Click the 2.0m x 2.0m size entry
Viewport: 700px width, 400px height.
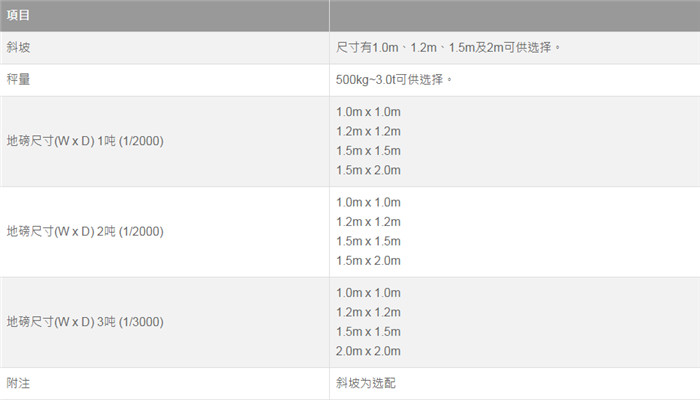pyautogui.click(x=369, y=351)
